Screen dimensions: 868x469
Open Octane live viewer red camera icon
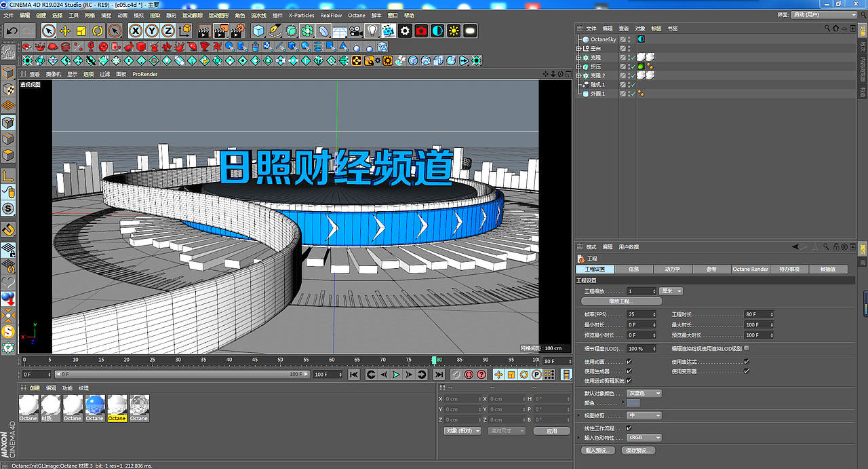[421, 31]
